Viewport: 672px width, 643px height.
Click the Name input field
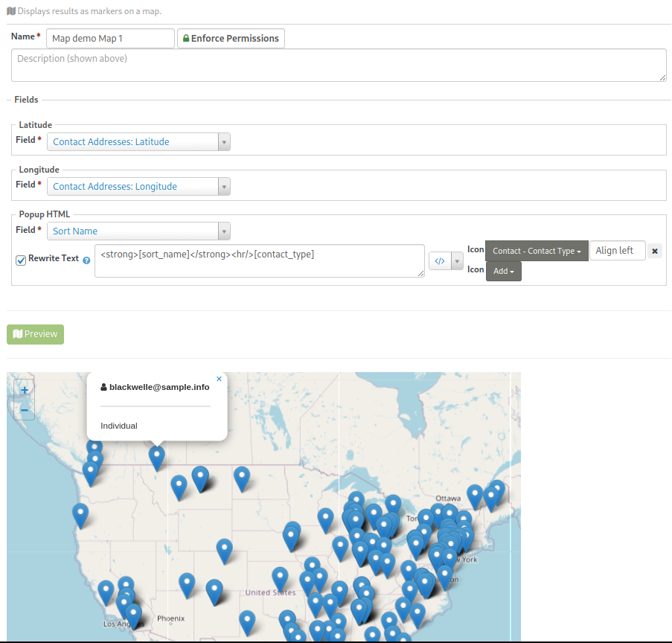pyautogui.click(x=110, y=39)
